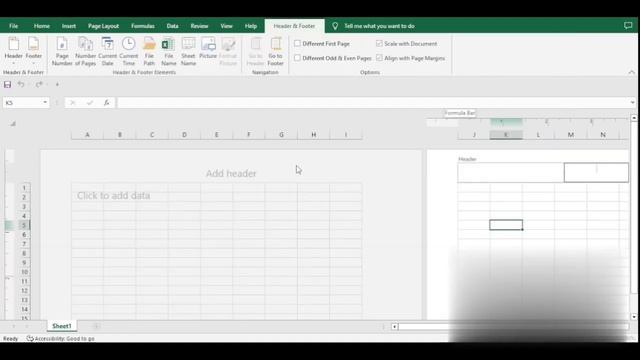640x360 pixels.
Task: Click the Name Box showing K5
Action: click(x=22, y=102)
